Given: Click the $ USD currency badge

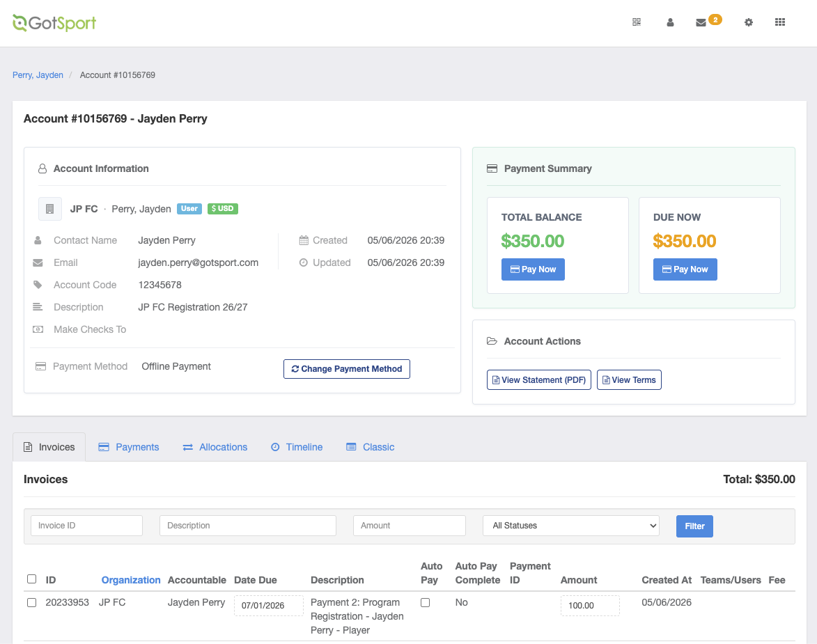Looking at the screenshot, I should 222,208.
